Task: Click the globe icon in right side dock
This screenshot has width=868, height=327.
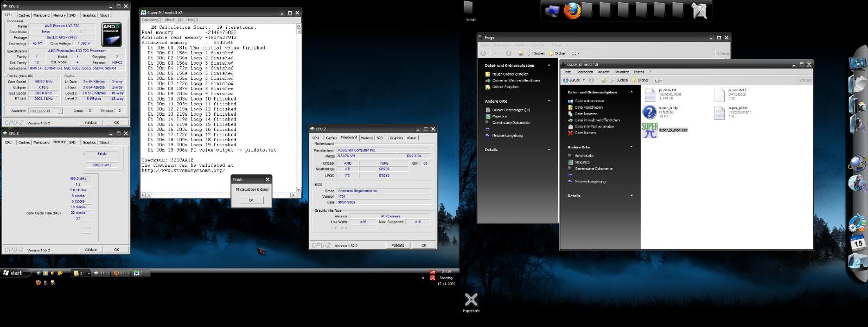Action: [x=858, y=163]
